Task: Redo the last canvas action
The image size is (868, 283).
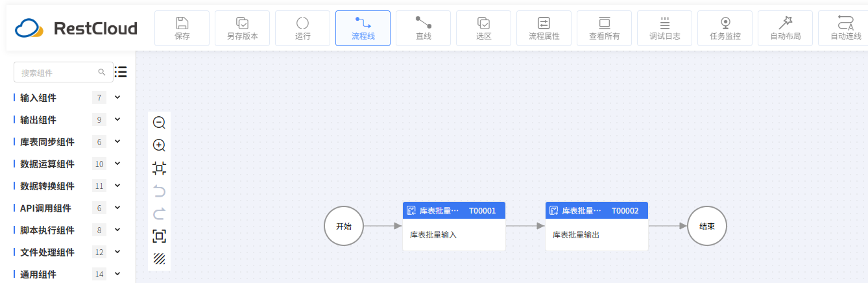Action: pos(159,214)
